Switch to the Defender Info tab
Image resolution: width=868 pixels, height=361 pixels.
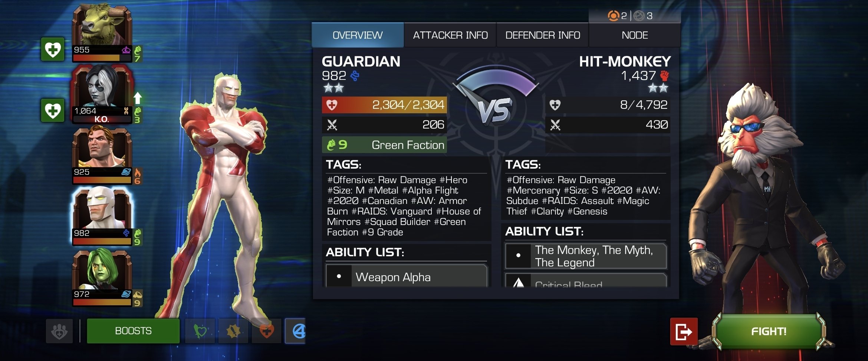point(543,35)
